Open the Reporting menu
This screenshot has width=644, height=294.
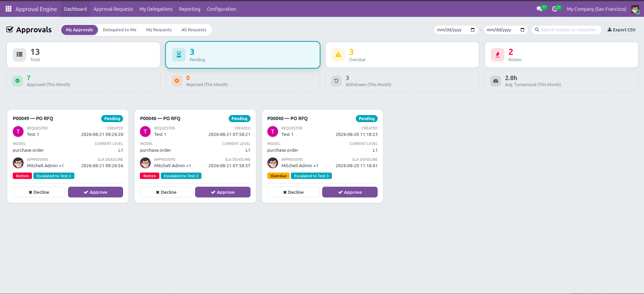point(190,9)
